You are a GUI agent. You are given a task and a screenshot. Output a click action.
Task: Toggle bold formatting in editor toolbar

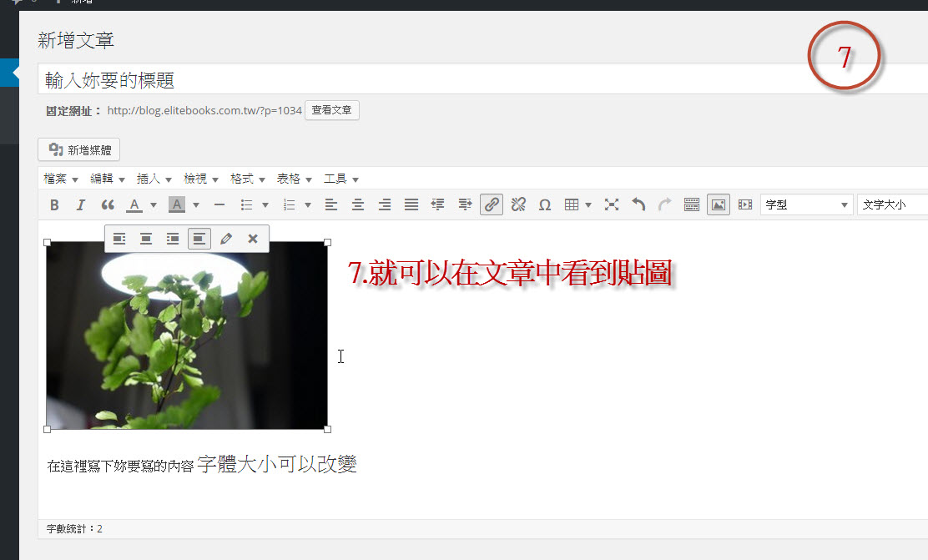tap(54, 204)
